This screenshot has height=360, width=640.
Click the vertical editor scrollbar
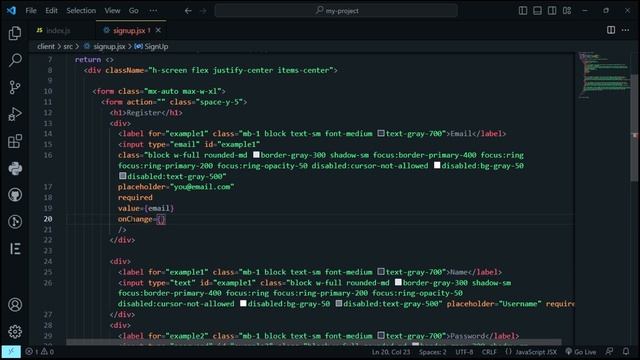634,128
